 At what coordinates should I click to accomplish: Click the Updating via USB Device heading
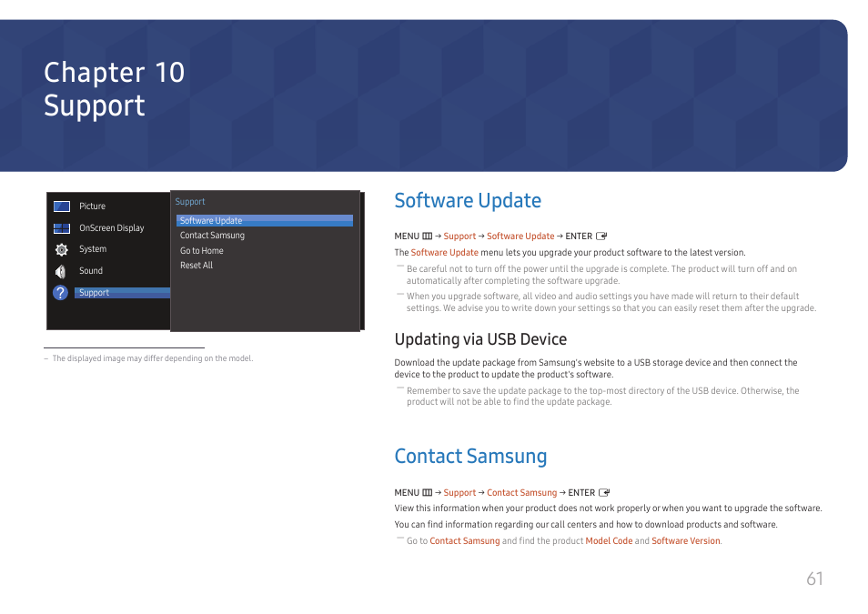click(480, 338)
